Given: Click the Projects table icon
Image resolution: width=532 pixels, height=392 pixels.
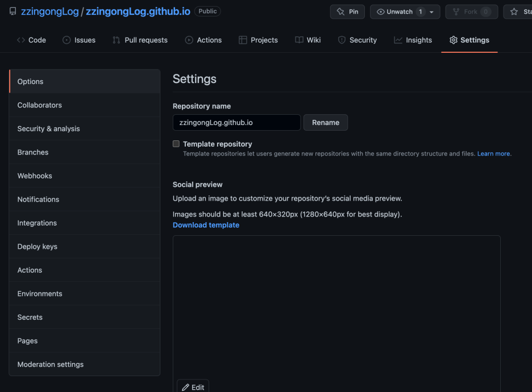Looking at the screenshot, I should click(243, 40).
